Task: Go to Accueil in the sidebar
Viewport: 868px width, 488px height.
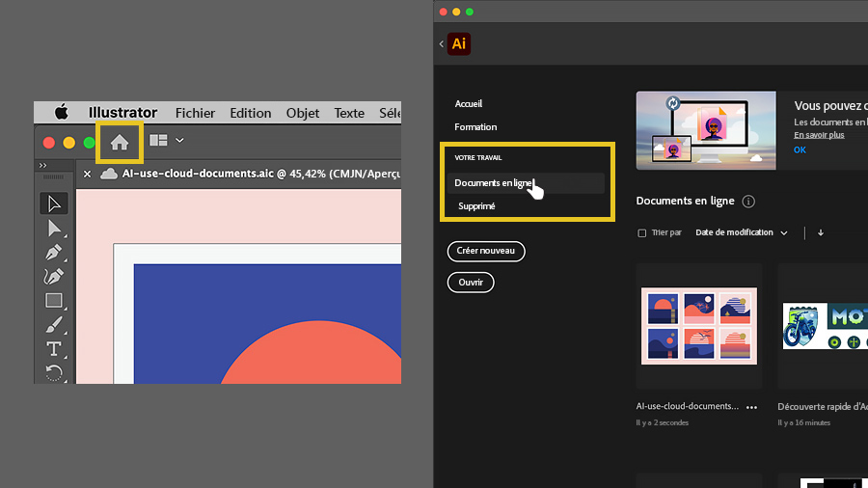Action: (469, 103)
